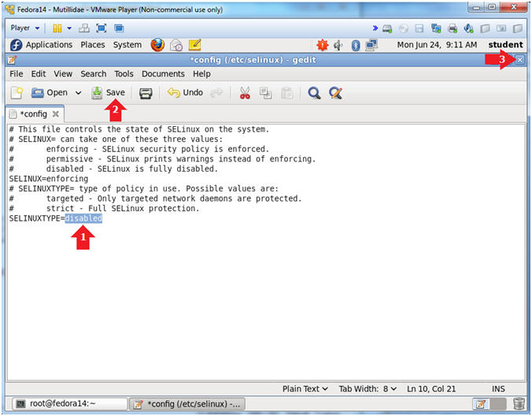Open the File menu
This screenshot has height=416, width=532.
17,74
